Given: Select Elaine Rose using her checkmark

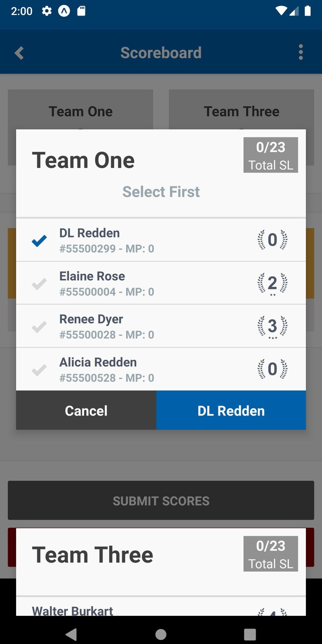Looking at the screenshot, I should (x=39, y=283).
